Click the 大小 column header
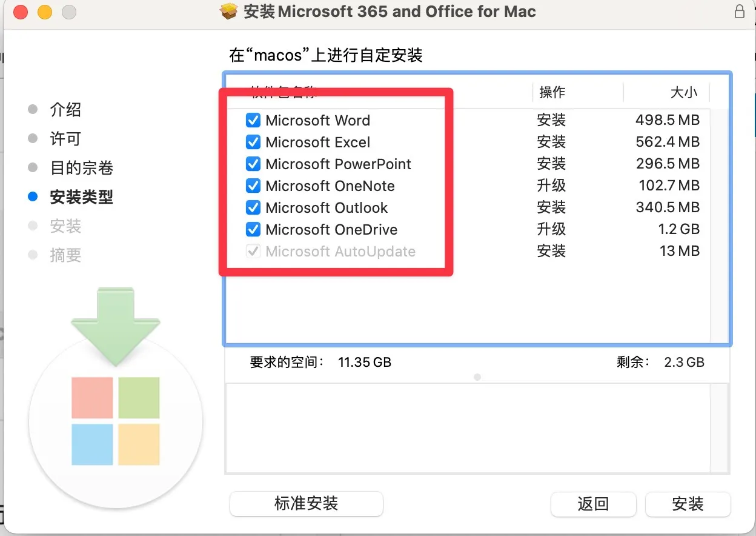Viewport: 756px width, 536px height. point(685,92)
